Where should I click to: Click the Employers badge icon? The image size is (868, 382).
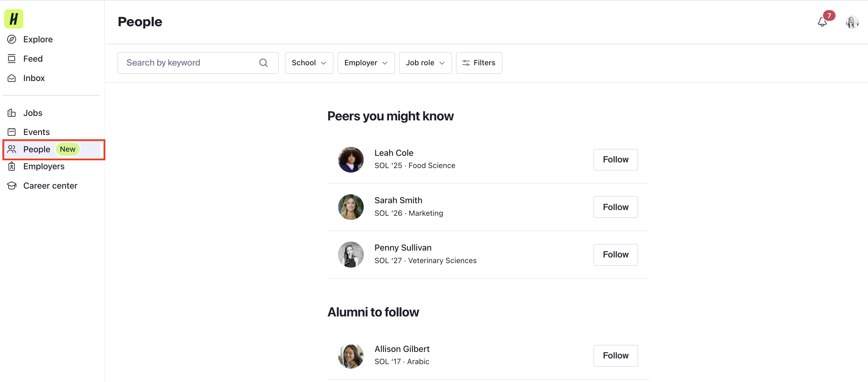[12, 167]
